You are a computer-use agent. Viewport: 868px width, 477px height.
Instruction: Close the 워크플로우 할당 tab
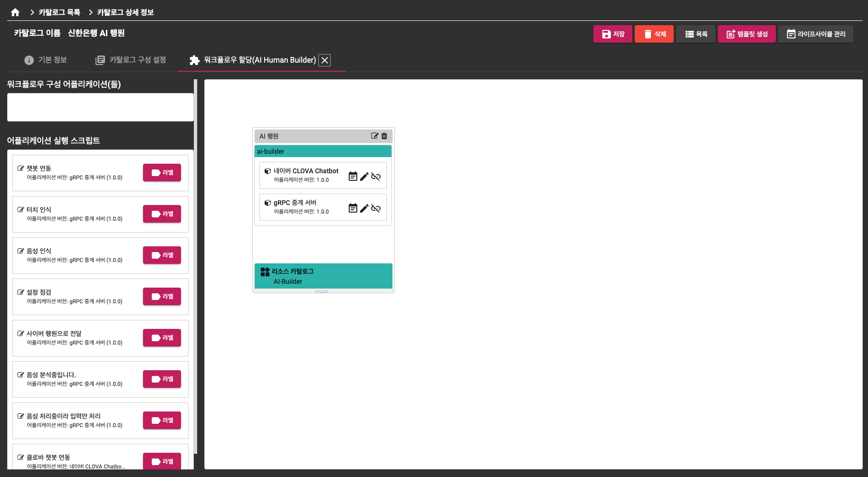click(x=324, y=60)
